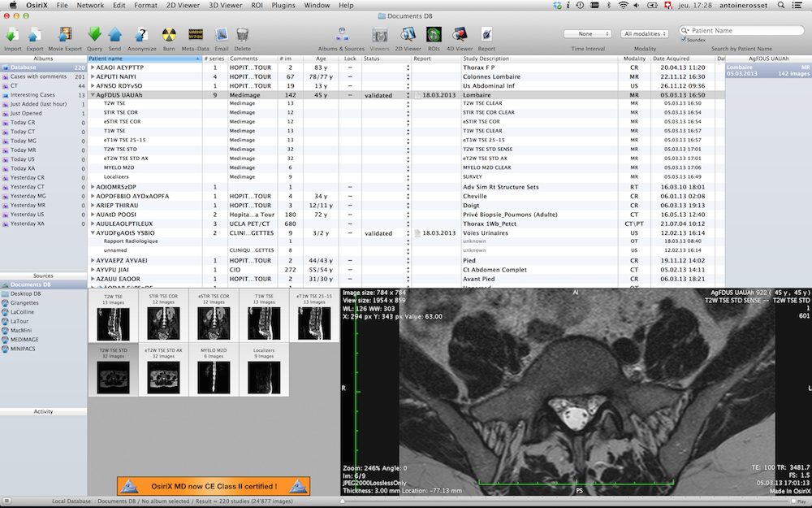Expand the AFNSO RDYvSO study row

(x=93, y=86)
